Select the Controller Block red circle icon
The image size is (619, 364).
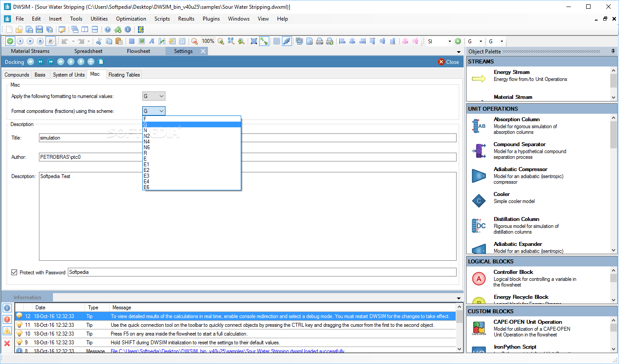pyautogui.click(x=479, y=279)
